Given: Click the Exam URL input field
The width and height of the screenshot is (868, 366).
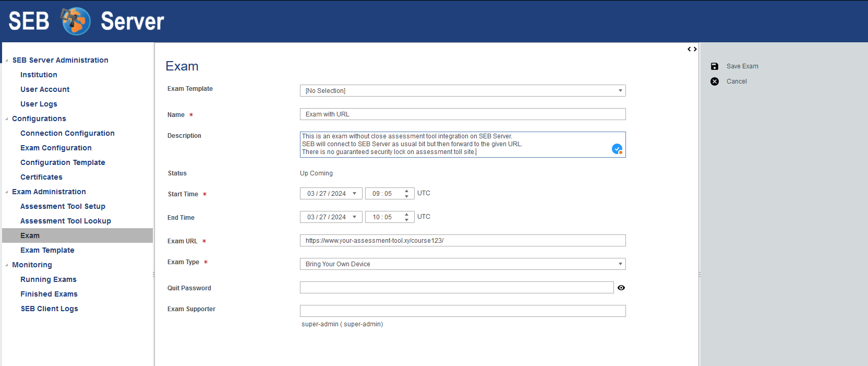Looking at the screenshot, I should pyautogui.click(x=462, y=241).
